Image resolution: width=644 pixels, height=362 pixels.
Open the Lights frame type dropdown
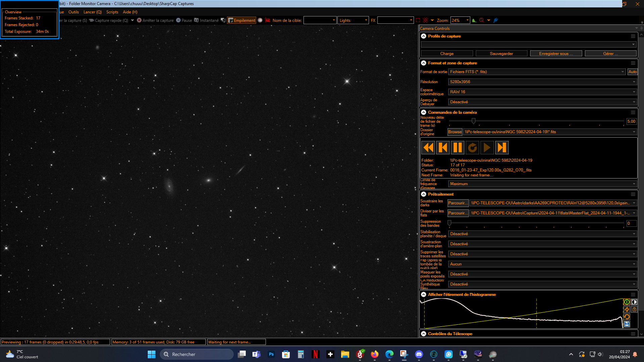pyautogui.click(x=353, y=20)
